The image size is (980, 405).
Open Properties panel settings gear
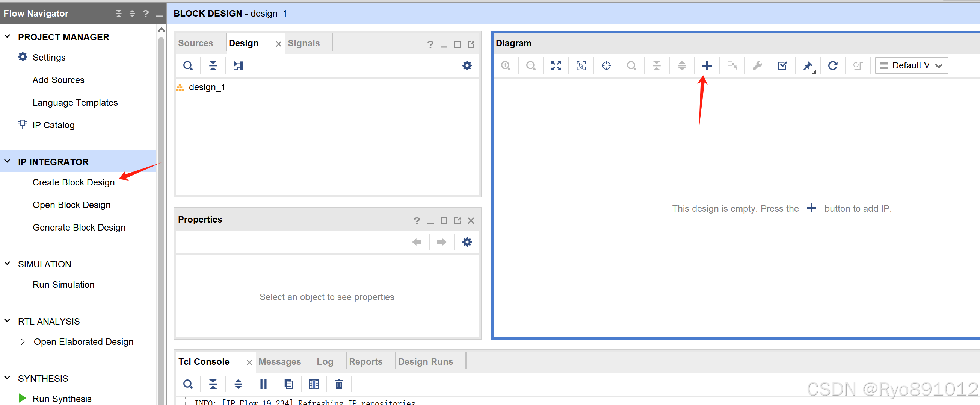click(467, 242)
